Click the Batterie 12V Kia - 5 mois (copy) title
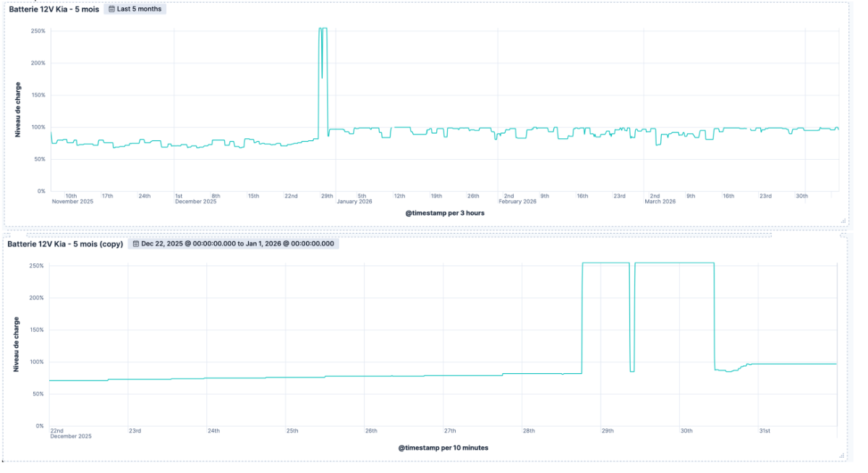Image resolution: width=868 pixels, height=473 pixels. 65,244
